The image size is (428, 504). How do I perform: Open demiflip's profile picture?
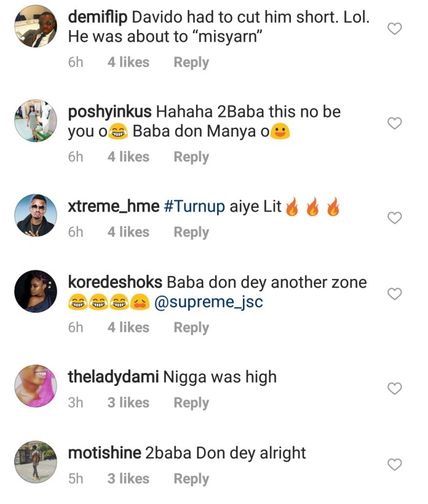click(36, 26)
